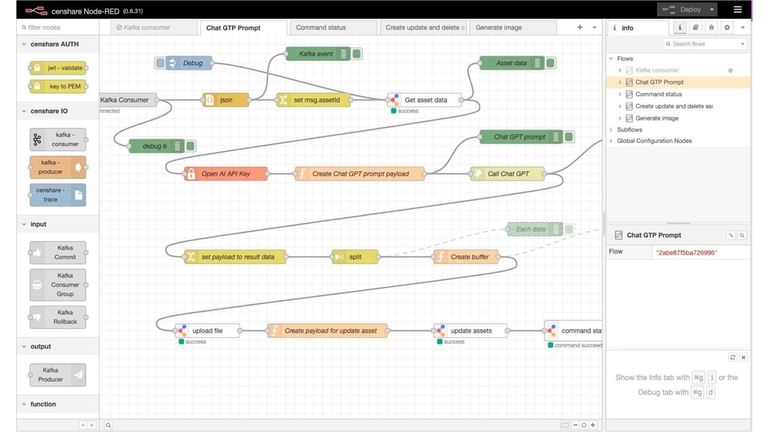
Task: Open the configuration nodes gear icon
Action: point(727,27)
